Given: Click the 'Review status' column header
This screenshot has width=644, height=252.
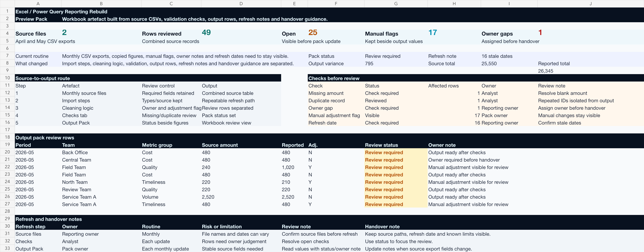Looking at the screenshot, I should (x=381, y=145).
